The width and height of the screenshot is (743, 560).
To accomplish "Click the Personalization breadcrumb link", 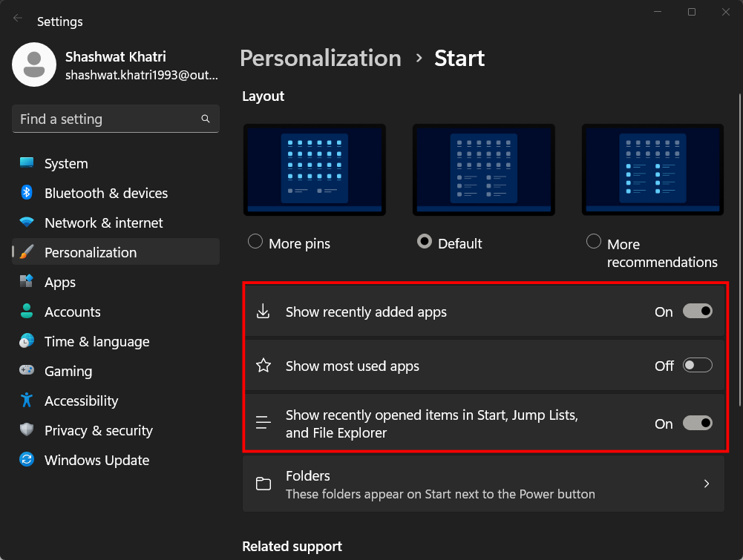I will pyautogui.click(x=320, y=58).
